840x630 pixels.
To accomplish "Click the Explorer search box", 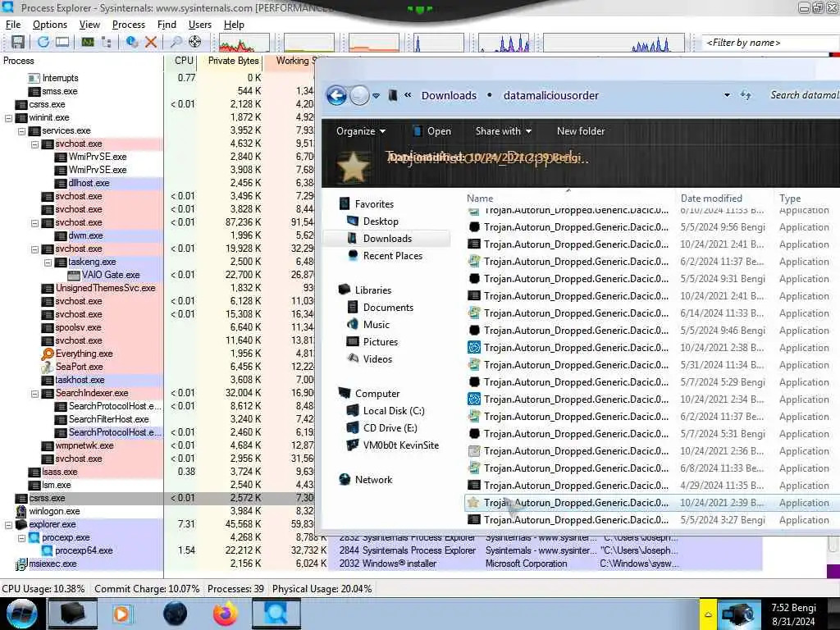I will pos(804,95).
